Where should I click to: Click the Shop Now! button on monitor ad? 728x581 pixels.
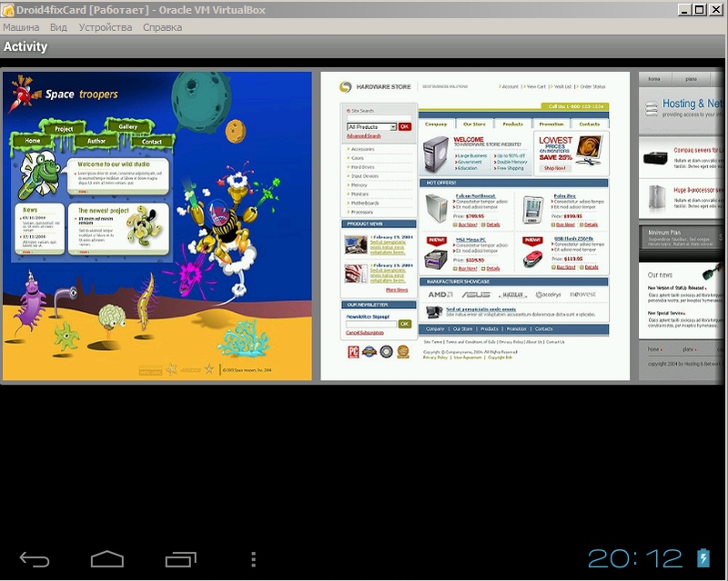554,168
